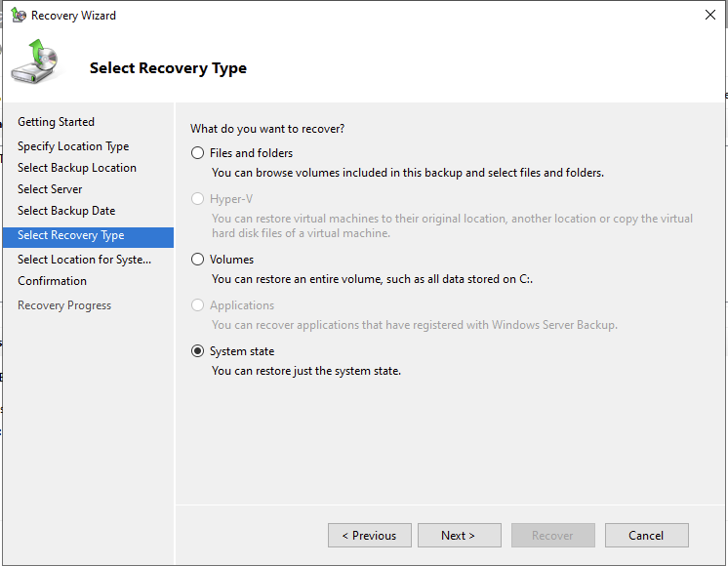Viewport: 728px width, 566px height.
Task: Click the Recovery Wizard title bar icon
Action: click(x=19, y=15)
